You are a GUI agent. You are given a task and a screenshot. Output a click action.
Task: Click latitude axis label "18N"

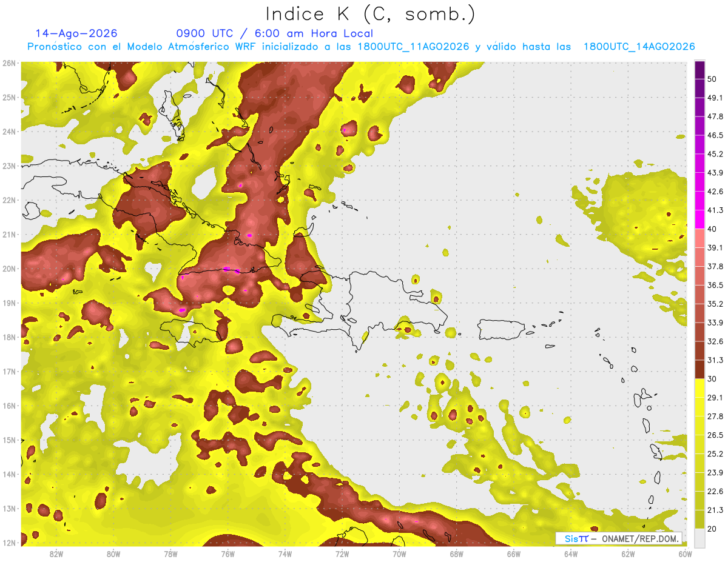(x=9, y=337)
